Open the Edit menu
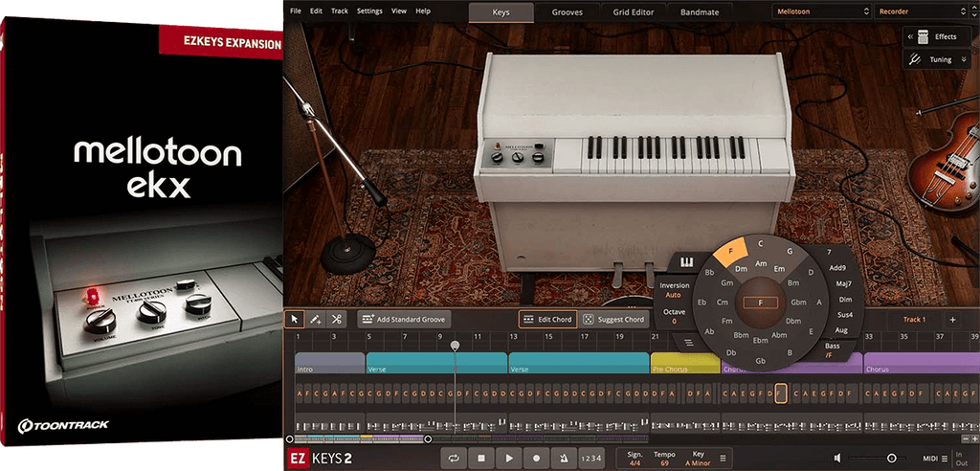 (x=316, y=11)
